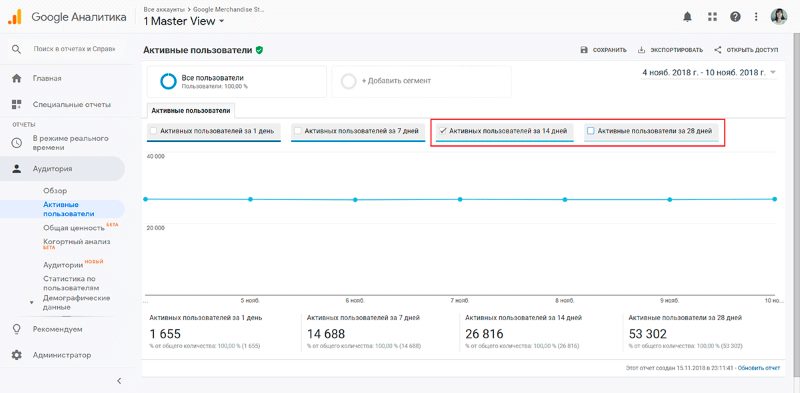
Task: Click the 1 655 value
Action: (x=165, y=334)
